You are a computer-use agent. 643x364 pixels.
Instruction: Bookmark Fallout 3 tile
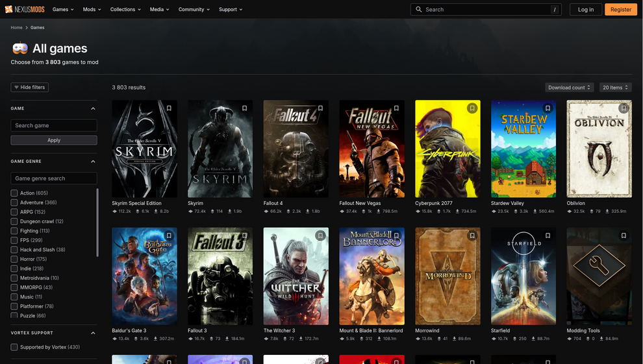click(x=244, y=236)
